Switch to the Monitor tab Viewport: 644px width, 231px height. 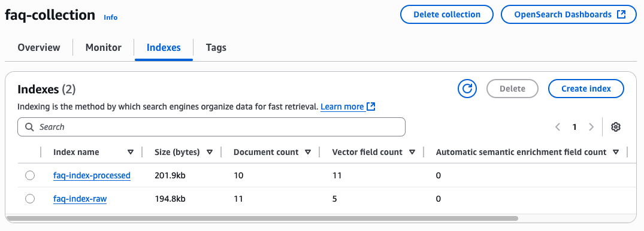104,48
